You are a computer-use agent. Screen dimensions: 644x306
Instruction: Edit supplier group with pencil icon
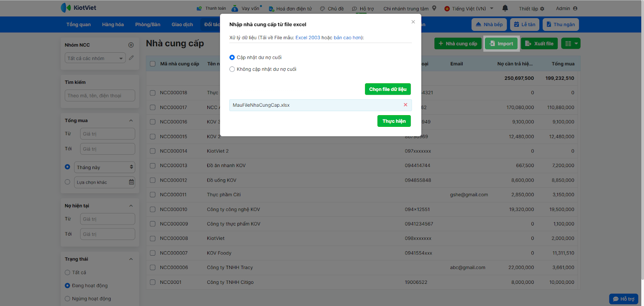pyautogui.click(x=131, y=58)
